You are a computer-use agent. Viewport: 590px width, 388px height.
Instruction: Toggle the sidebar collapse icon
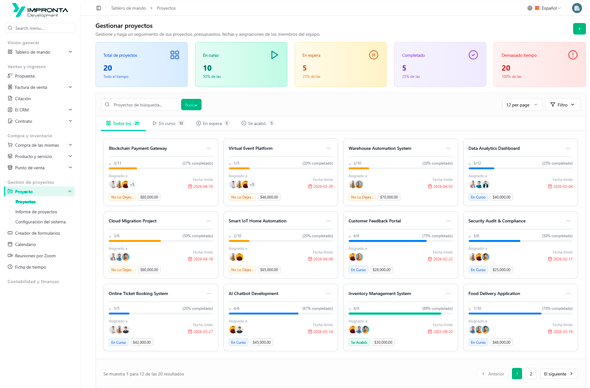(99, 8)
